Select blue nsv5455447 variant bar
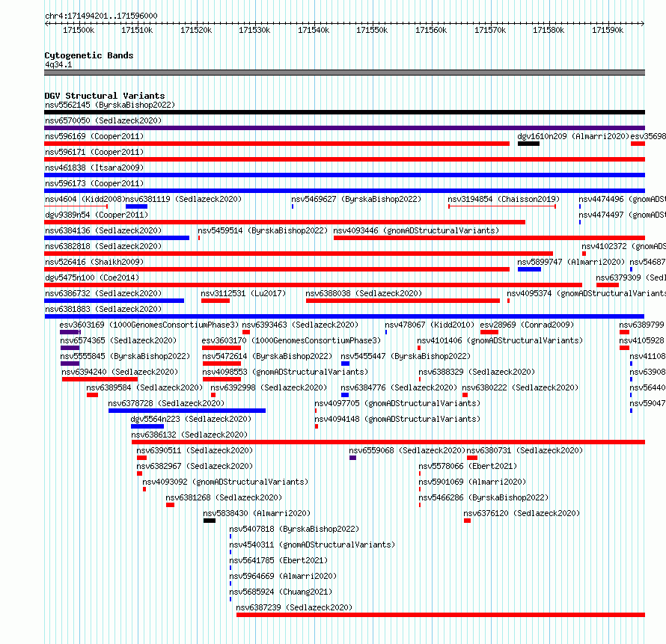This screenshot has height=644, width=666. coord(345,364)
